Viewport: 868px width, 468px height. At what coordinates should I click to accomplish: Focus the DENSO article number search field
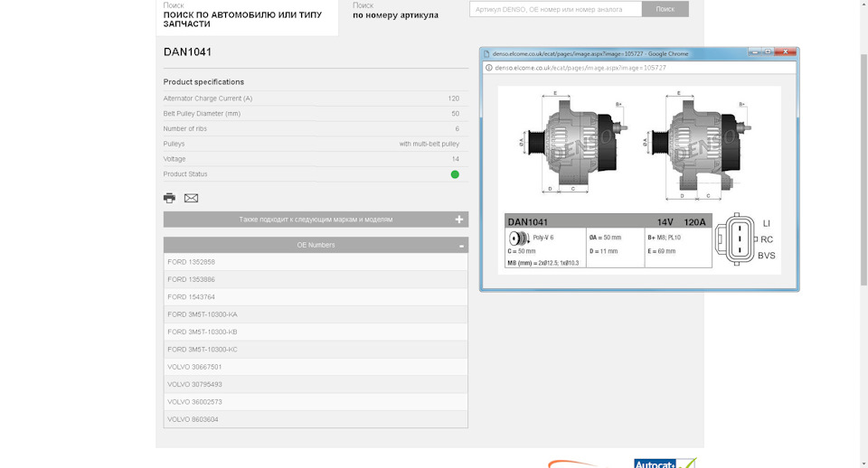[x=555, y=9]
